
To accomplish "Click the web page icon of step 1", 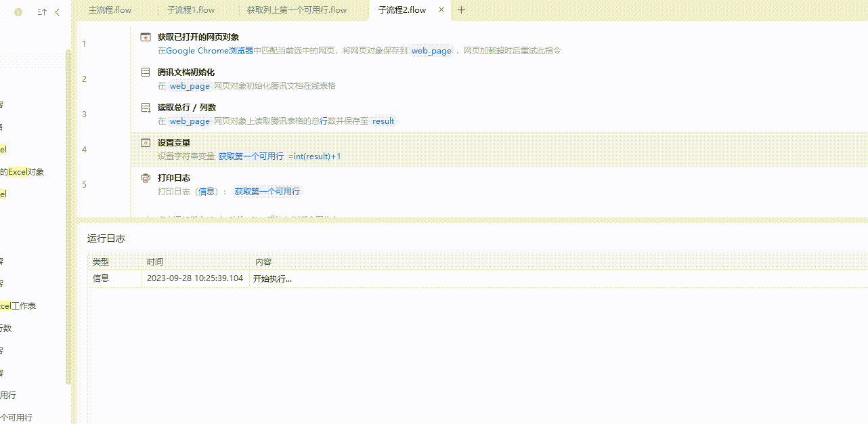I will [x=145, y=37].
